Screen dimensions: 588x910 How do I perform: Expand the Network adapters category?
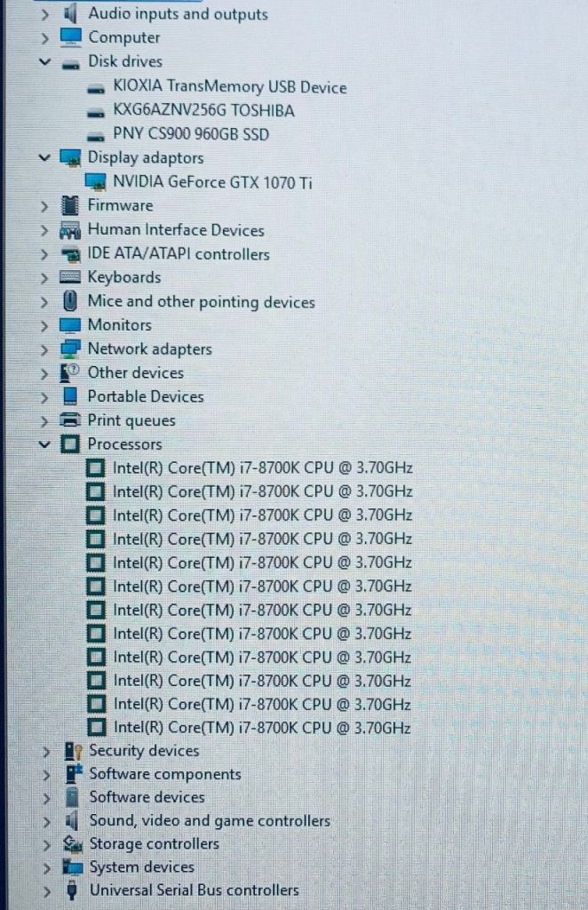[x=44, y=349]
